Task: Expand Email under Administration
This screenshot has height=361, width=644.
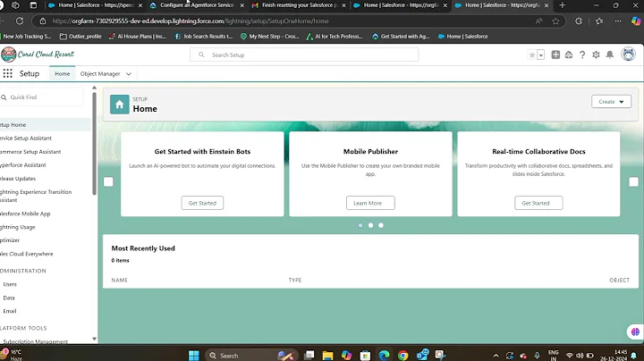Action: 10,311
